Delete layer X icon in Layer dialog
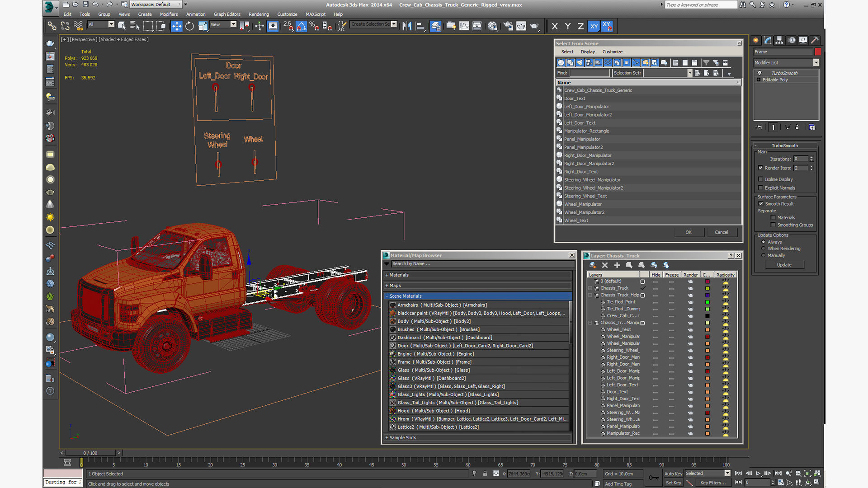The image size is (868, 488). click(605, 265)
